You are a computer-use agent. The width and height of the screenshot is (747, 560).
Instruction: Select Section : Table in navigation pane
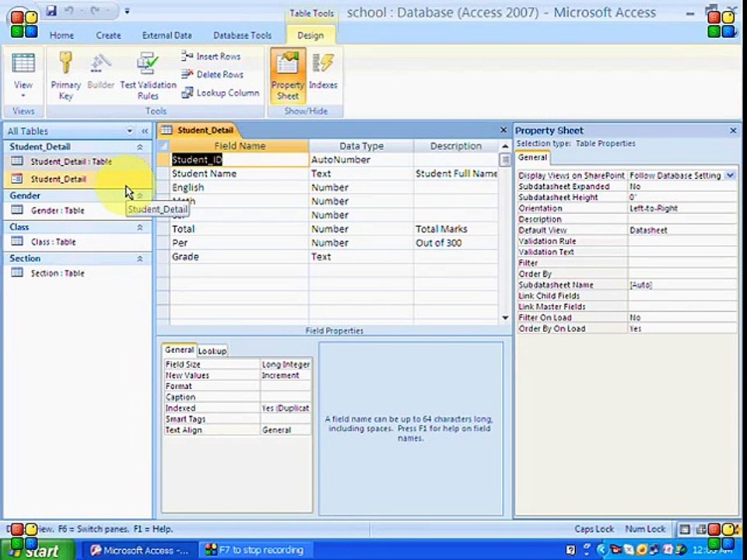pos(77,273)
